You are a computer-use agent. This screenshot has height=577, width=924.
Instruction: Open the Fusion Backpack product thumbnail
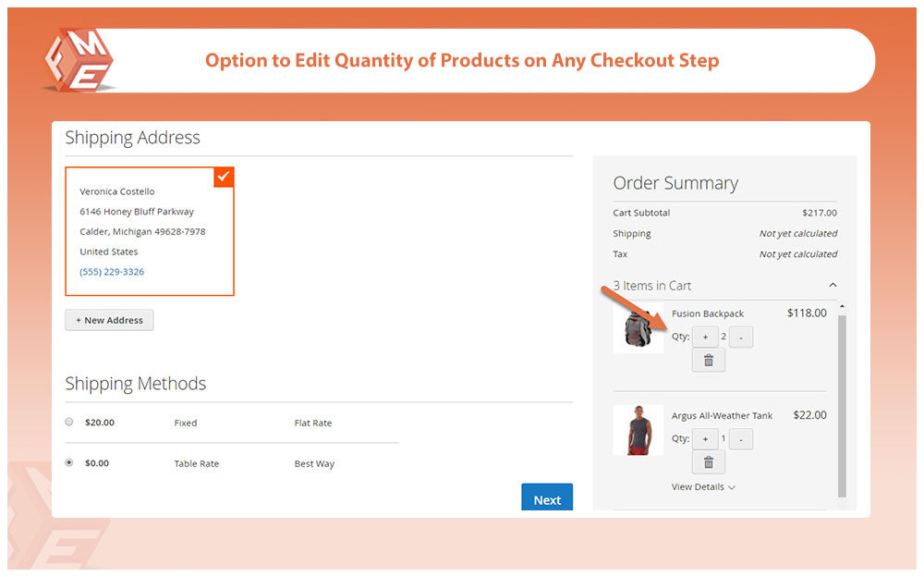[x=638, y=327]
